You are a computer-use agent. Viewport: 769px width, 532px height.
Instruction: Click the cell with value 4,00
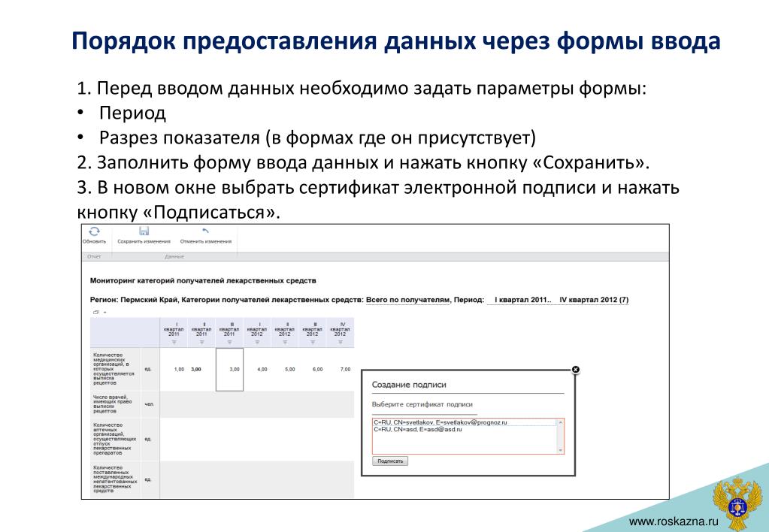click(x=257, y=369)
